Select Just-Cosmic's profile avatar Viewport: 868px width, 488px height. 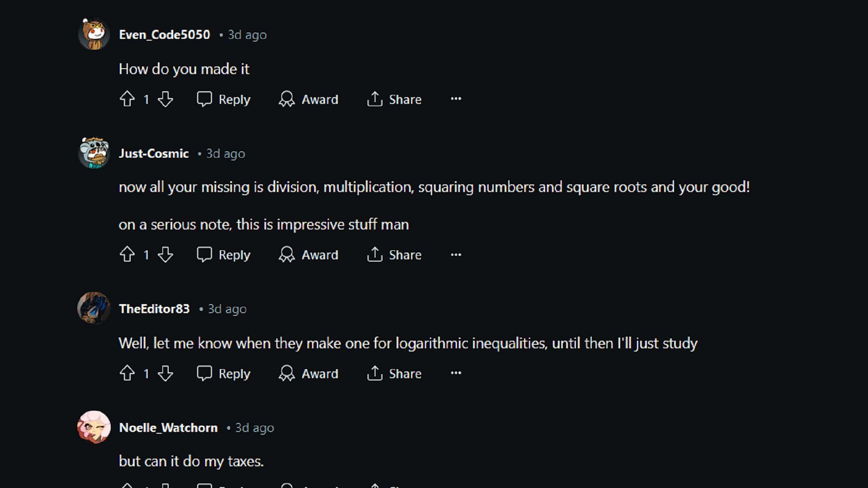pyautogui.click(x=94, y=153)
